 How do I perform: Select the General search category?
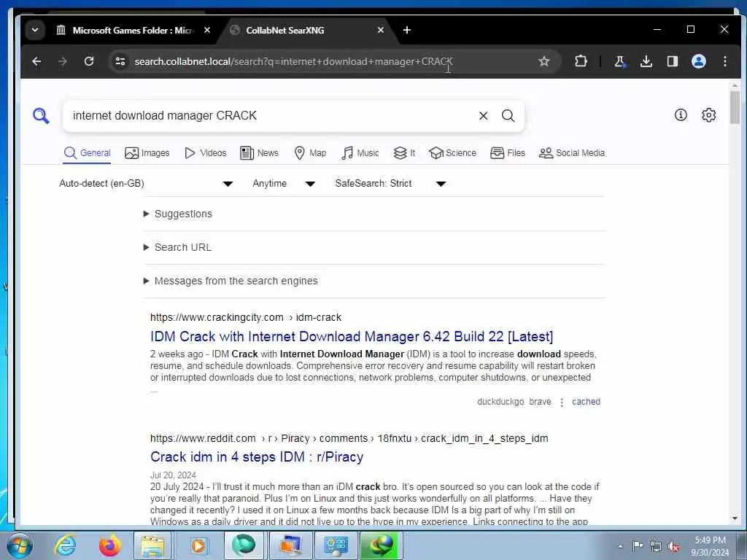pos(88,153)
